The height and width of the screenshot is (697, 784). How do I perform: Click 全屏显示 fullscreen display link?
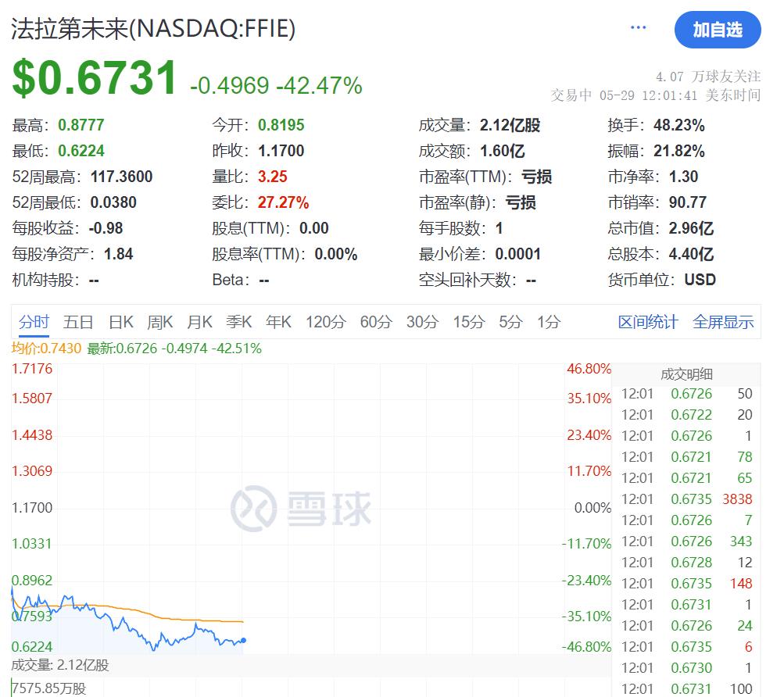coord(723,322)
